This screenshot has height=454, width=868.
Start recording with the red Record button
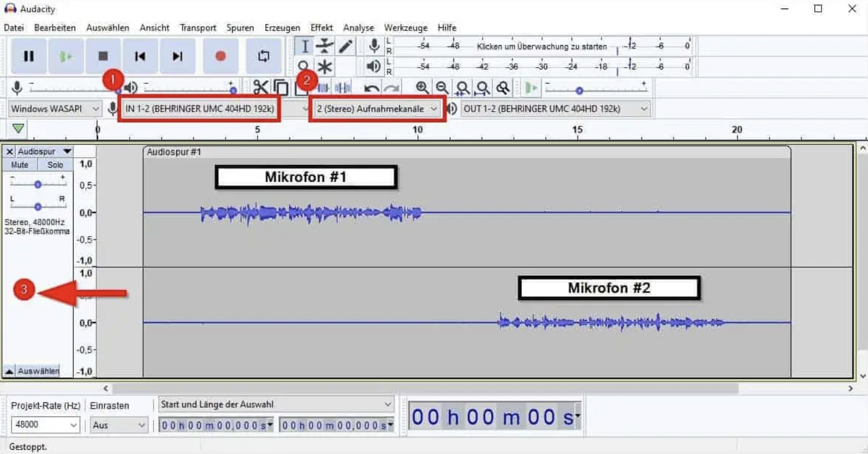pyautogui.click(x=220, y=56)
